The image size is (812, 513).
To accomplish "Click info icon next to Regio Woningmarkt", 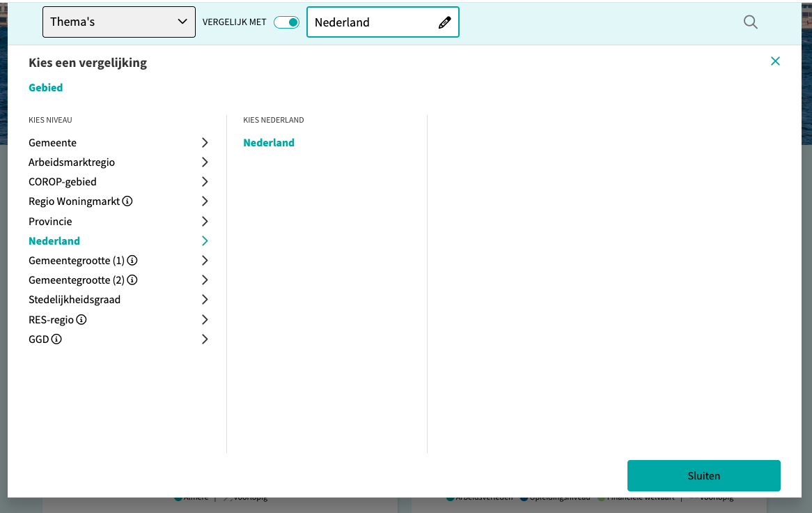I will pyautogui.click(x=127, y=201).
